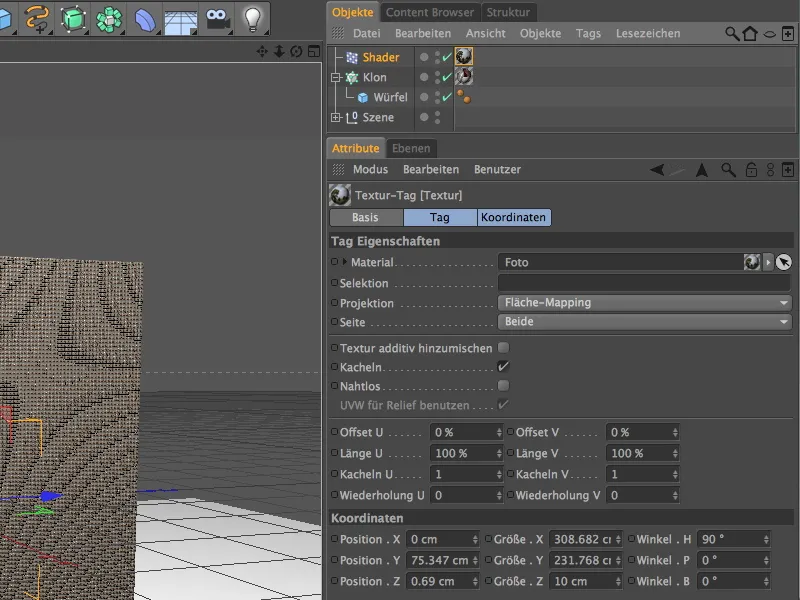Open the camera tool icon

(x=217, y=19)
